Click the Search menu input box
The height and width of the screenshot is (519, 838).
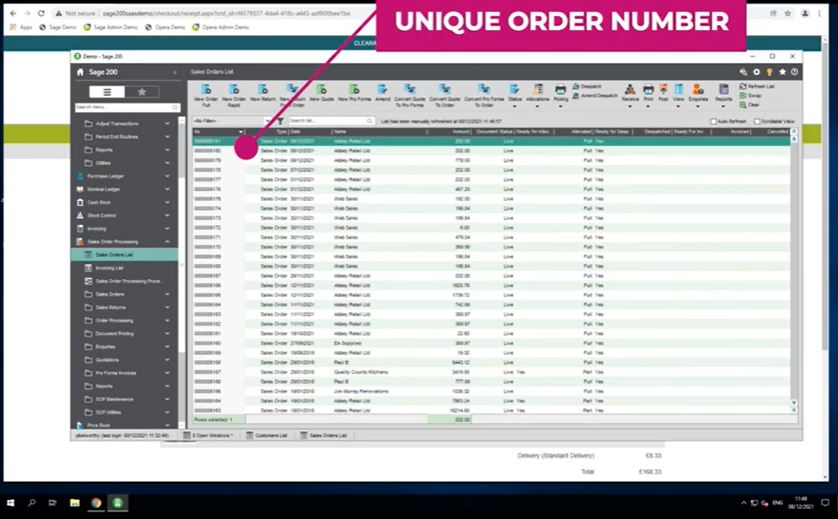pos(127,107)
